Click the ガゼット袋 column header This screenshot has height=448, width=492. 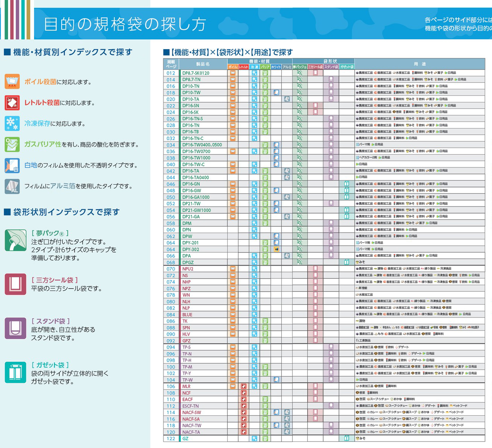pos(347,67)
